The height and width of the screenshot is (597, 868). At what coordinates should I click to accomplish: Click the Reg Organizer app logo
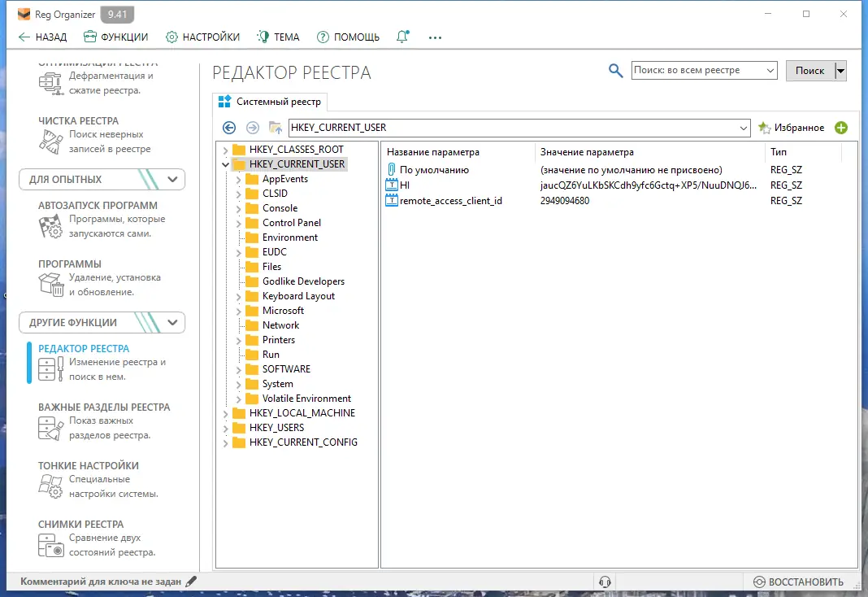click(24, 14)
